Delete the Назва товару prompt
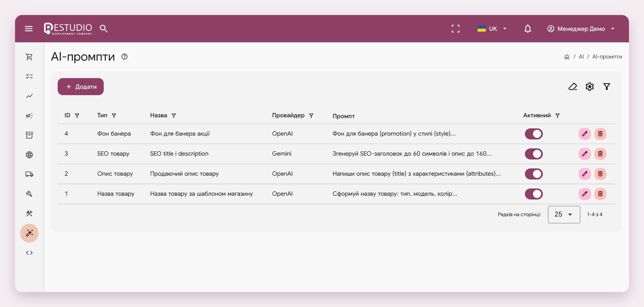 [600, 194]
